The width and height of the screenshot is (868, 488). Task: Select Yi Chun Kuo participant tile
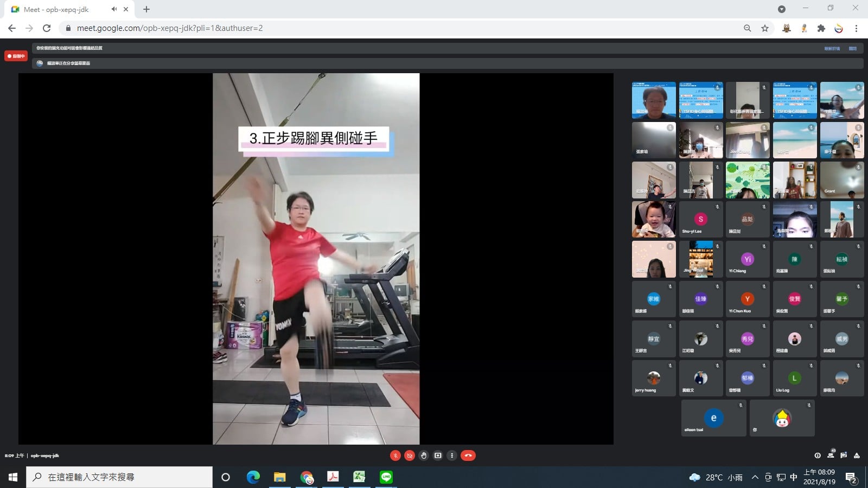[x=748, y=299]
